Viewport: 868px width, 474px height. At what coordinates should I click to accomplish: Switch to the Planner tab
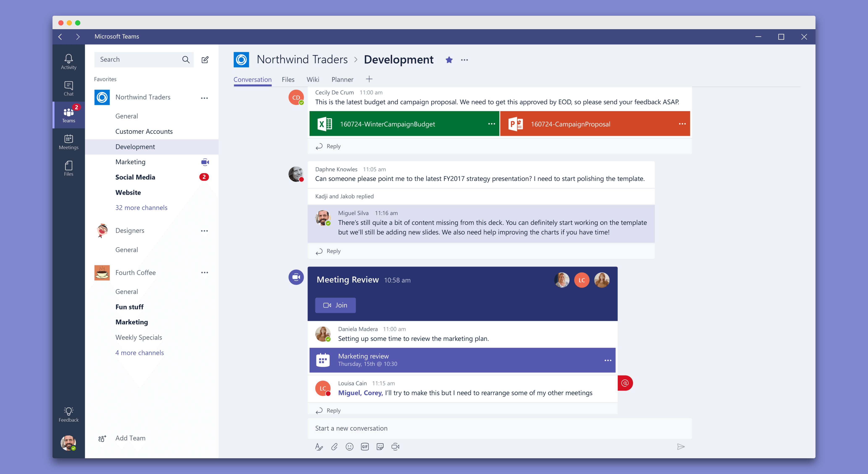pos(342,80)
